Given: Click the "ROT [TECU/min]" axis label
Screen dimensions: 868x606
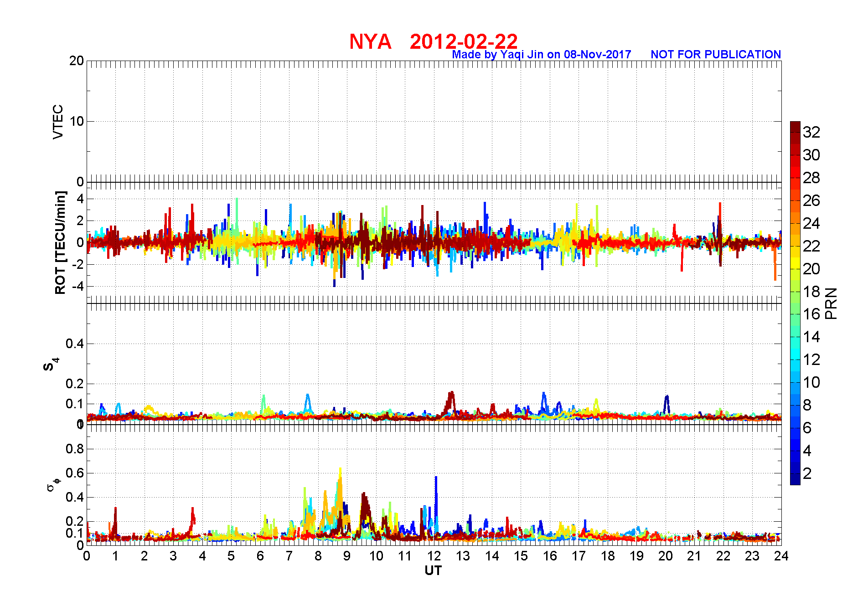Looking at the screenshot, I should click(x=60, y=242).
